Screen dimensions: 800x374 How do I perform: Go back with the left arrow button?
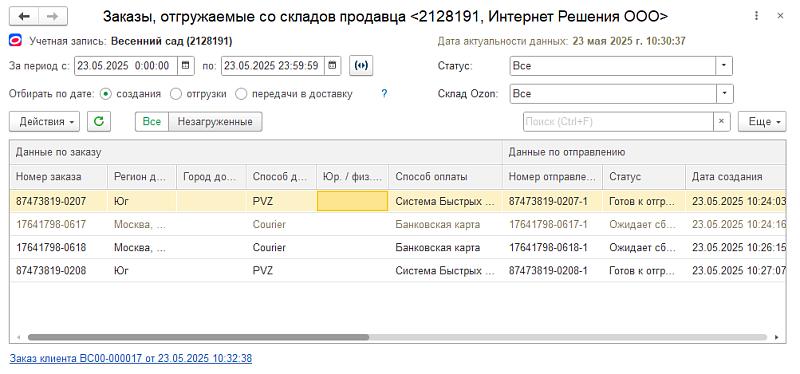24,16
